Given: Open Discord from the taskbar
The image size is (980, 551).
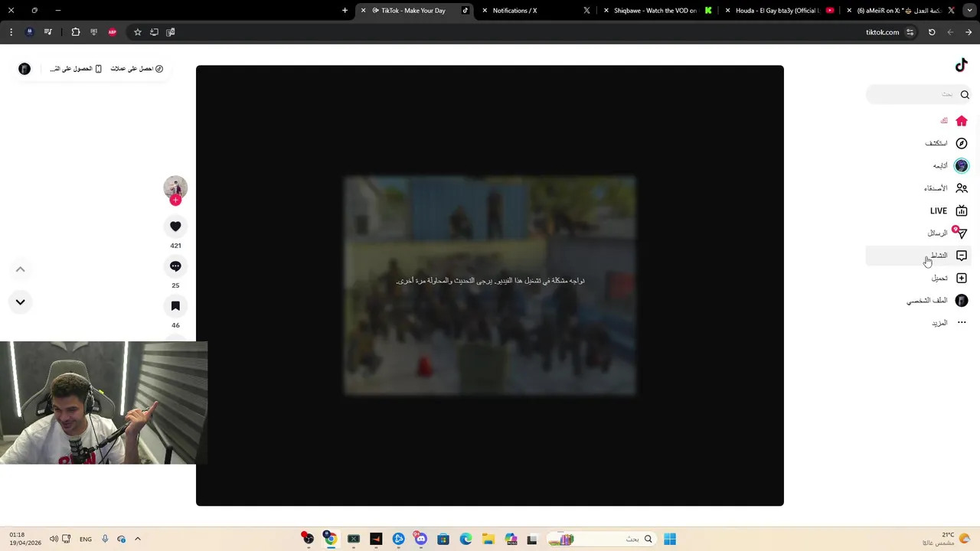Looking at the screenshot, I should coord(420,539).
